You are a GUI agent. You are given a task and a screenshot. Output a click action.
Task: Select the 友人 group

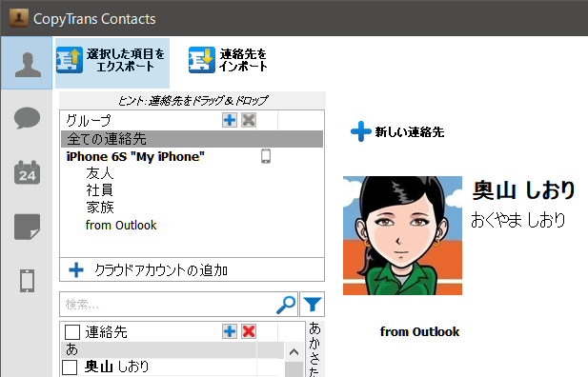[99, 173]
